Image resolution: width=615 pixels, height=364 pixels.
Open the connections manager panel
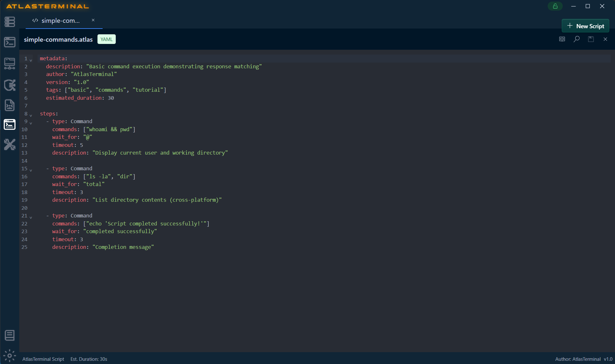10,22
